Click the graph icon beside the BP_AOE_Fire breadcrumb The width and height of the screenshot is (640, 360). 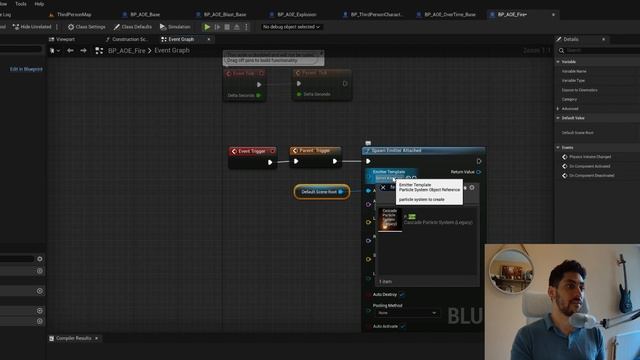click(x=99, y=51)
